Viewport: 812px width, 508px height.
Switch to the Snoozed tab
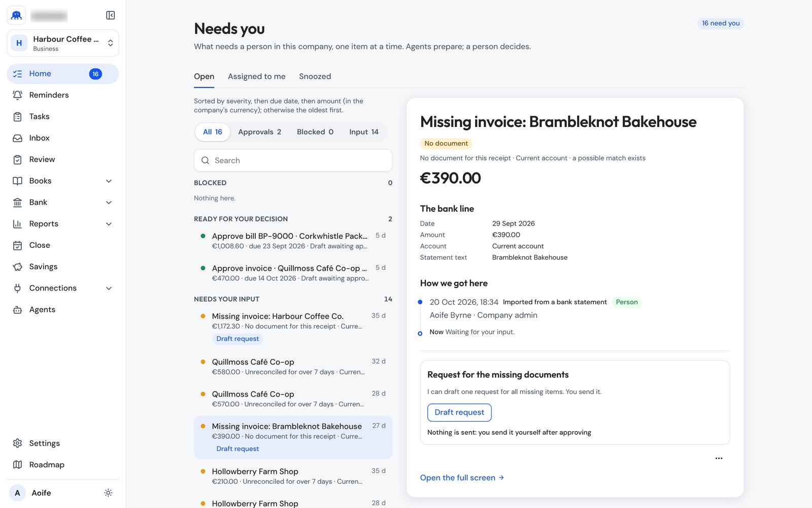tap(315, 76)
